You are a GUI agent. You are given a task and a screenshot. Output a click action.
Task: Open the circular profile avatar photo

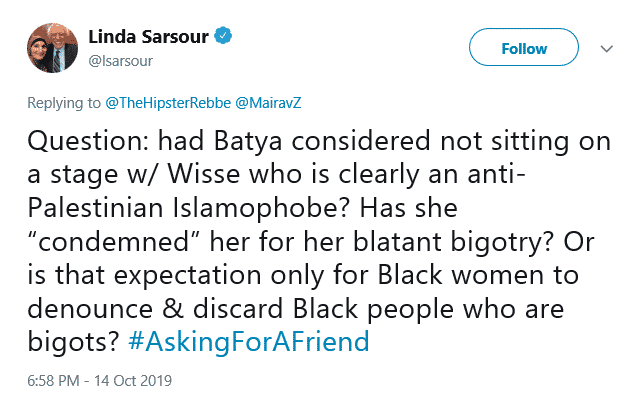pyautogui.click(x=53, y=48)
